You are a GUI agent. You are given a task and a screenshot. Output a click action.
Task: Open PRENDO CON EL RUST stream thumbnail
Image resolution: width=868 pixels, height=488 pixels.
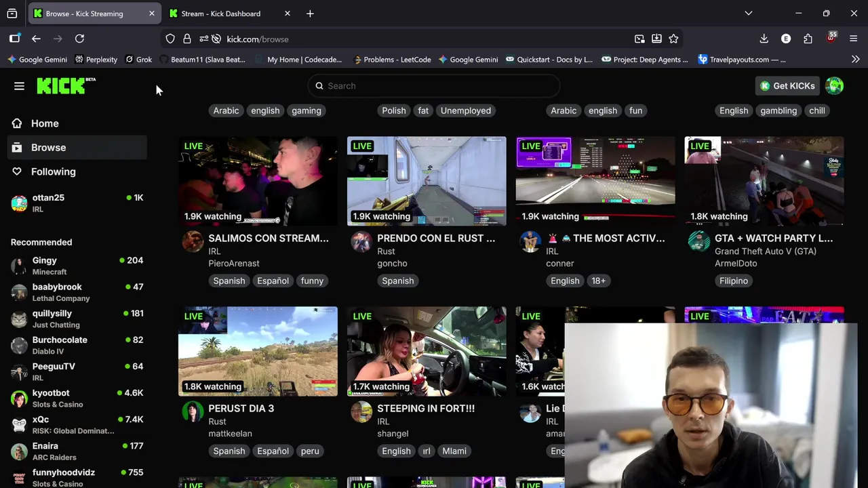click(427, 181)
